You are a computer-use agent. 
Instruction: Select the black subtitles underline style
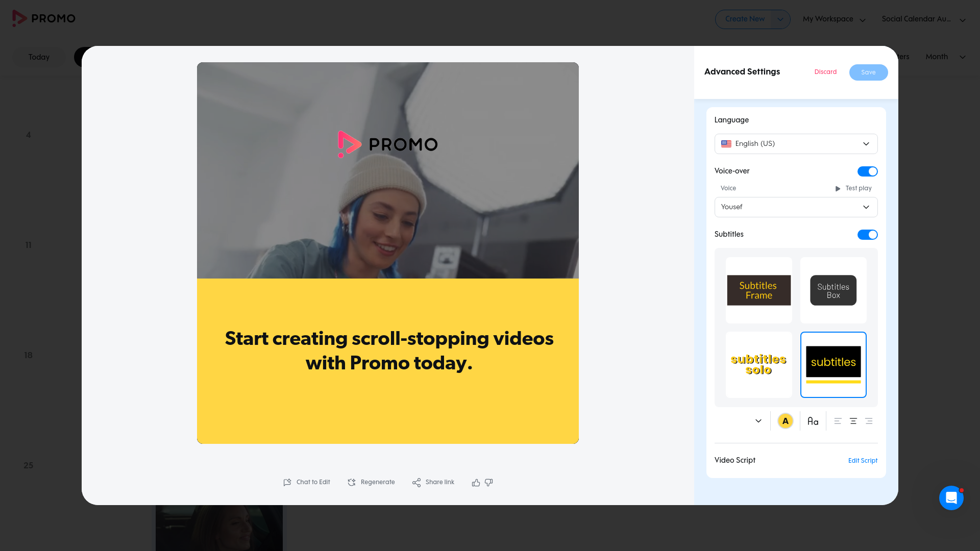834,365
